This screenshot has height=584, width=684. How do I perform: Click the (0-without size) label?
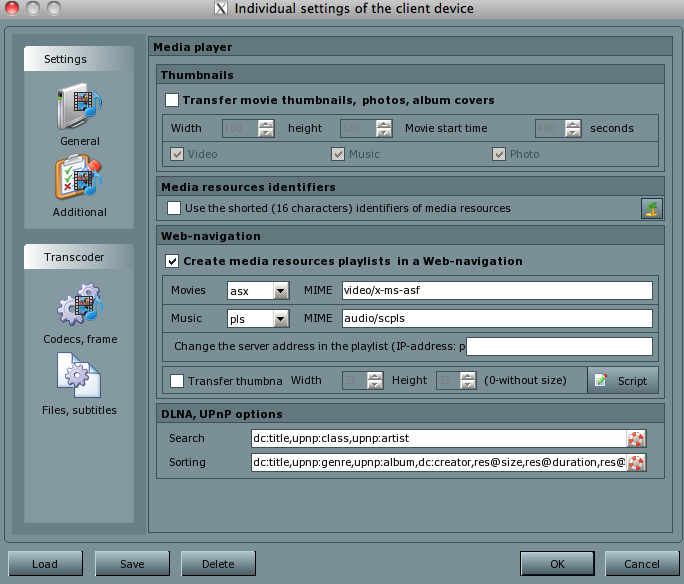[x=525, y=380]
